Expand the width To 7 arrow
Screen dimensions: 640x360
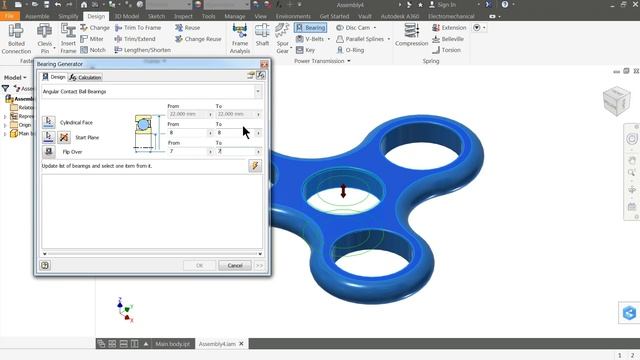click(258, 151)
